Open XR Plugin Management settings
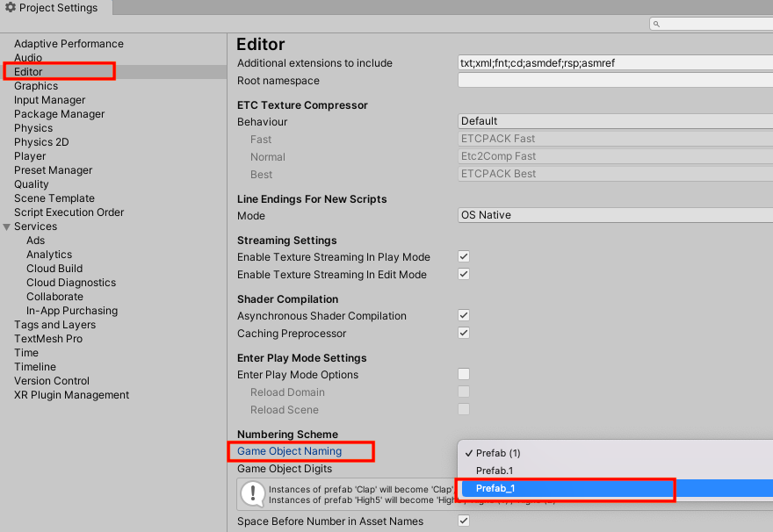The height and width of the screenshot is (532, 773). coord(71,395)
